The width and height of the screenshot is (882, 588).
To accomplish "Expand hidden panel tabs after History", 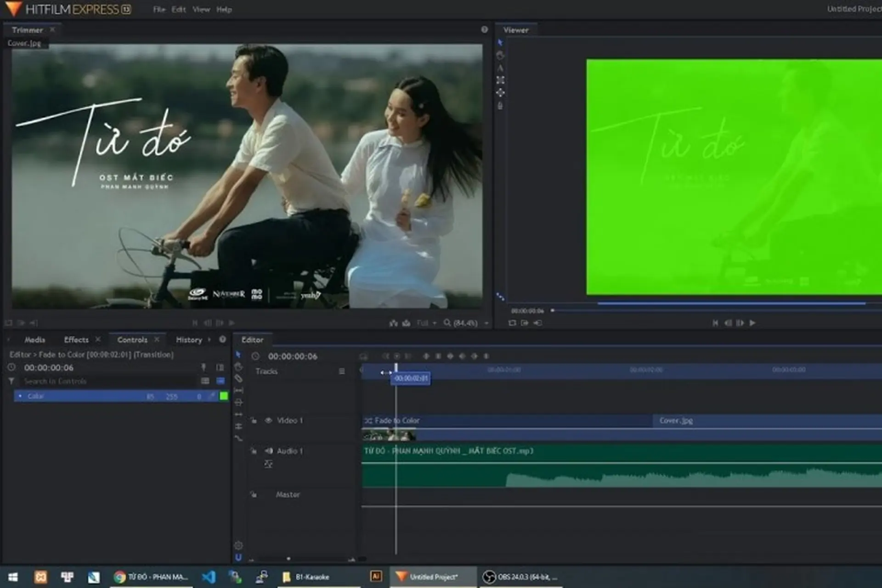I will [x=209, y=340].
